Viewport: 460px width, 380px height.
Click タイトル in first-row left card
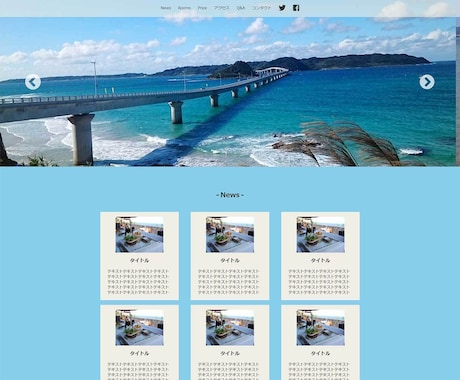(x=139, y=260)
